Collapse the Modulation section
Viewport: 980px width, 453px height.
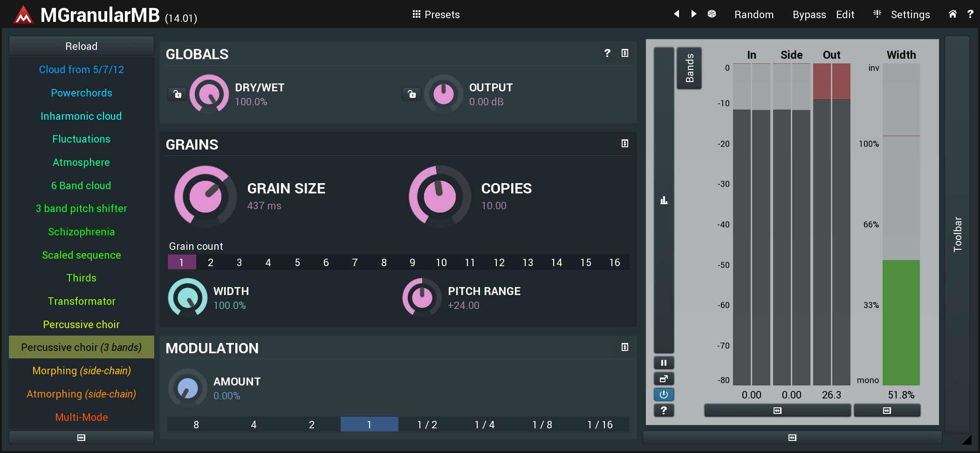pos(625,347)
